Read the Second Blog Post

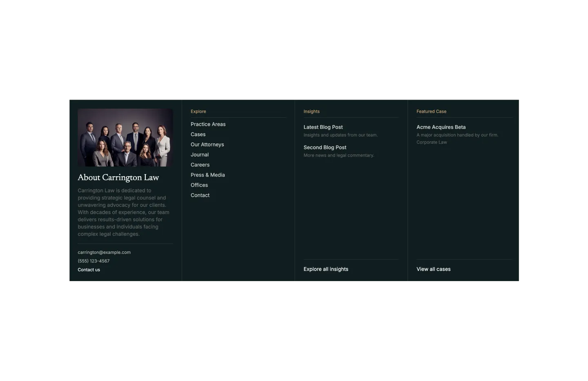(x=325, y=148)
